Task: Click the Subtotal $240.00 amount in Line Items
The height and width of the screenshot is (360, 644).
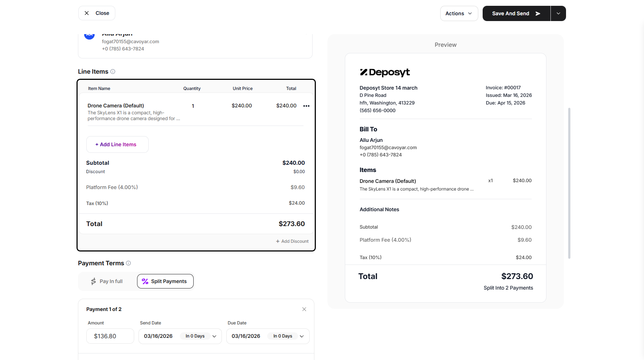Action: (294, 163)
